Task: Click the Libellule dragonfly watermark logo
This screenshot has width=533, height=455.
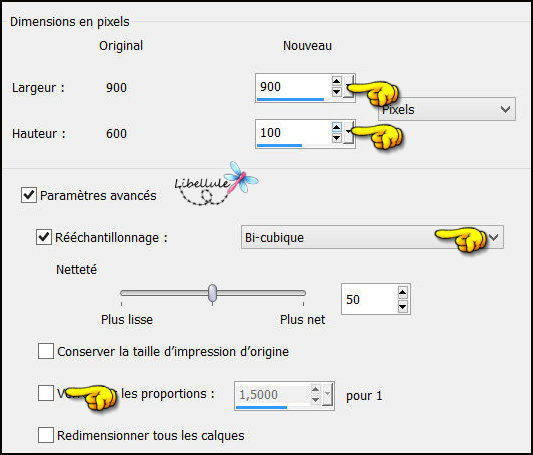Action: click(217, 184)
